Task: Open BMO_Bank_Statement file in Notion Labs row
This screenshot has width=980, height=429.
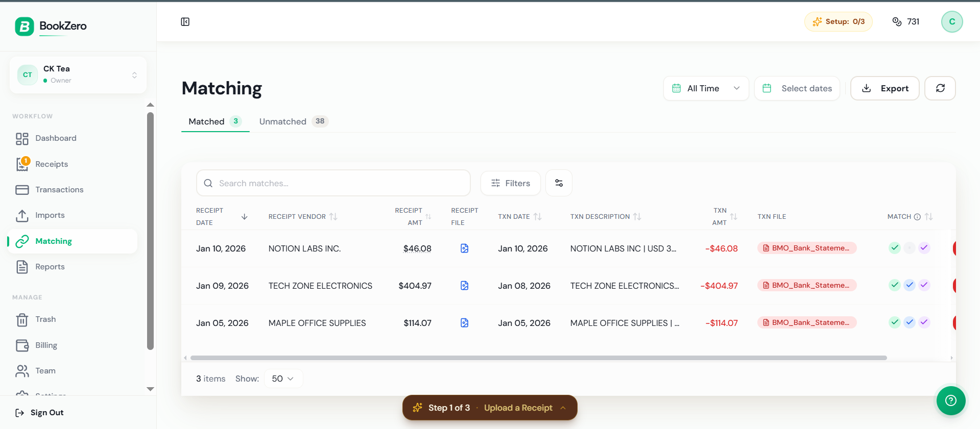Action: (806, 248)
